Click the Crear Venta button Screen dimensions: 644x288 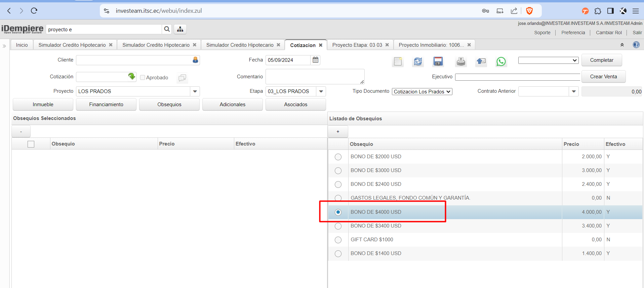tap(603, 77)
